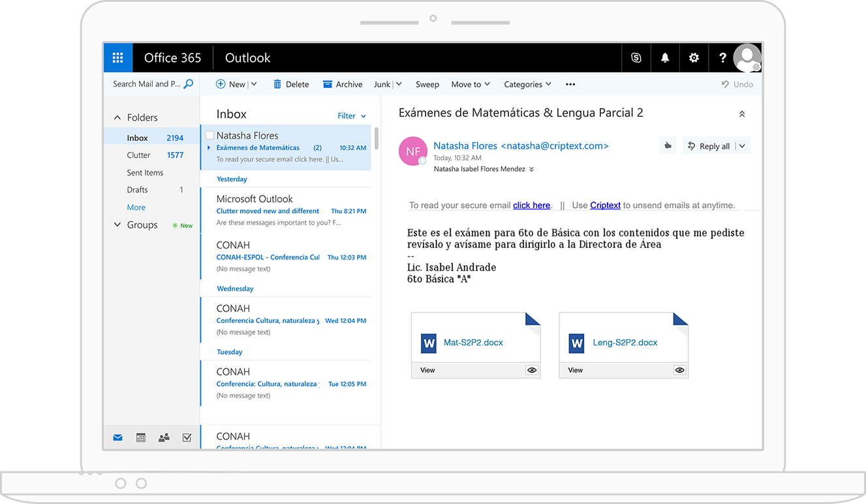Viewport: 866px width, 504px height.
Task: Preview Leng-S2P2.docx using eye icon
Action: click(x=680, y=370)
